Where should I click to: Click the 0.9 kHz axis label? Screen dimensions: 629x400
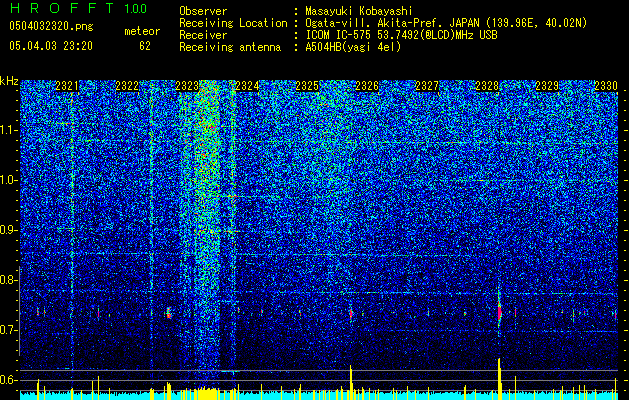(x=8, y=230)
